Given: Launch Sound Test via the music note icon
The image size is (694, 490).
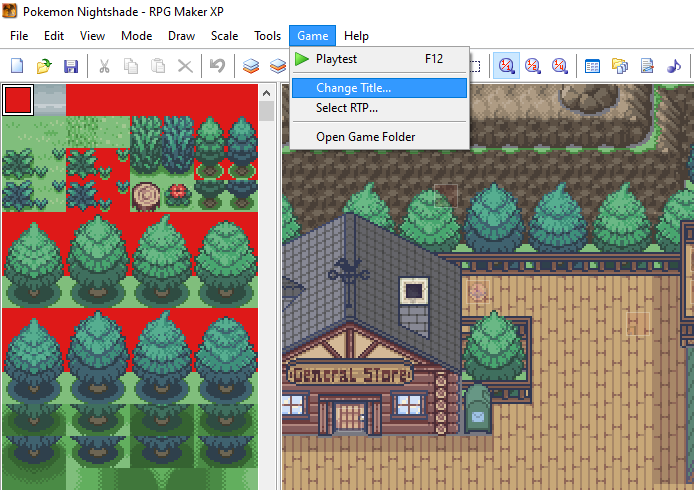Looking at the screenshot, I should coord(674,66).
